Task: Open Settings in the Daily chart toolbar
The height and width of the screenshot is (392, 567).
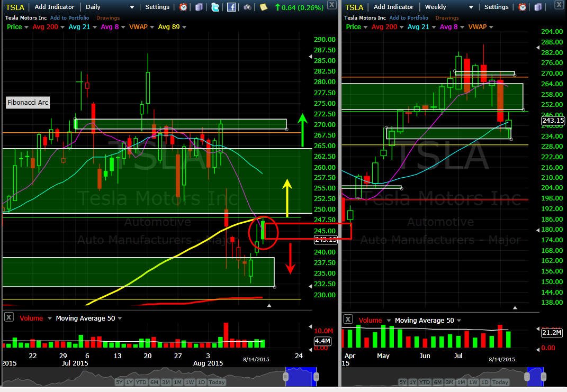Action: (x=157, y=7)
